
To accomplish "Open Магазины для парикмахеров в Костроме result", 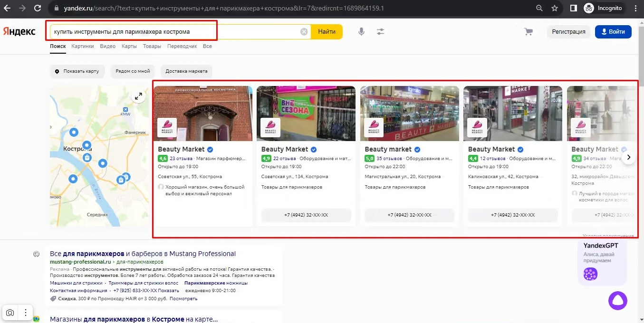I will click(134, 319).
